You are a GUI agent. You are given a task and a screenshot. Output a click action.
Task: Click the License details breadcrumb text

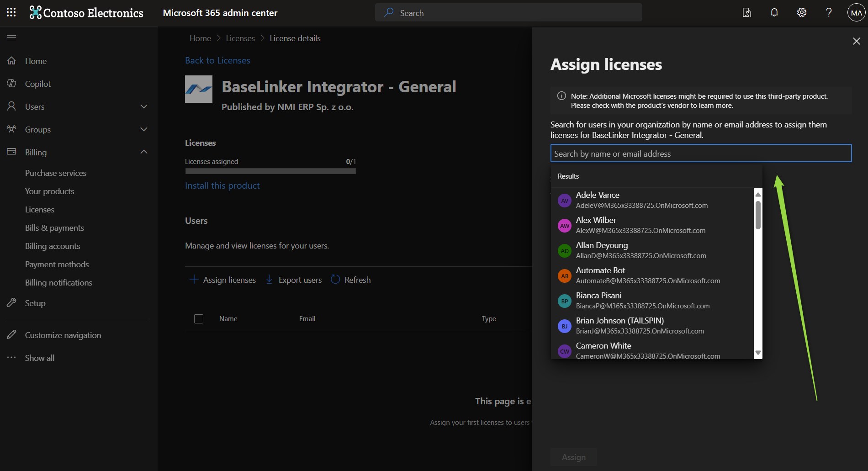295,38
